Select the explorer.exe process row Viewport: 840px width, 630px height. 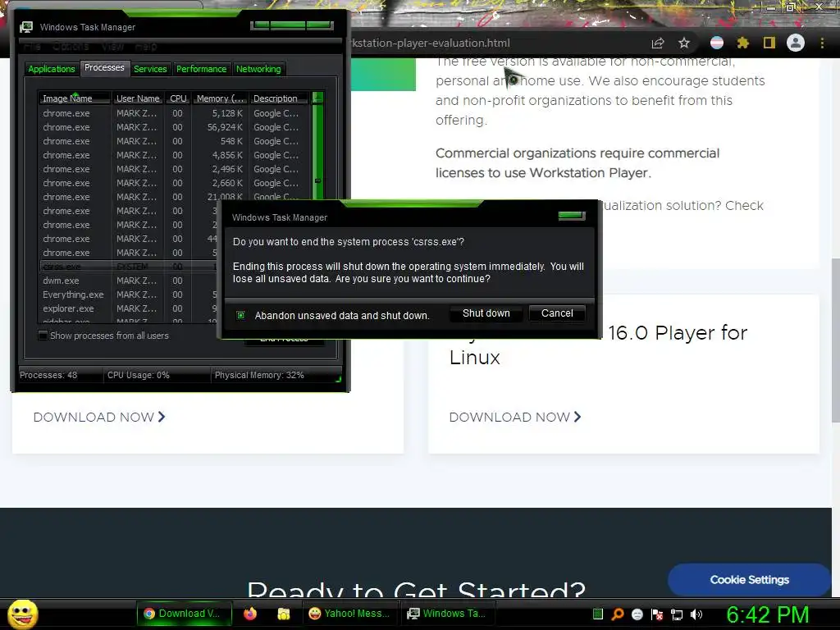129,308
